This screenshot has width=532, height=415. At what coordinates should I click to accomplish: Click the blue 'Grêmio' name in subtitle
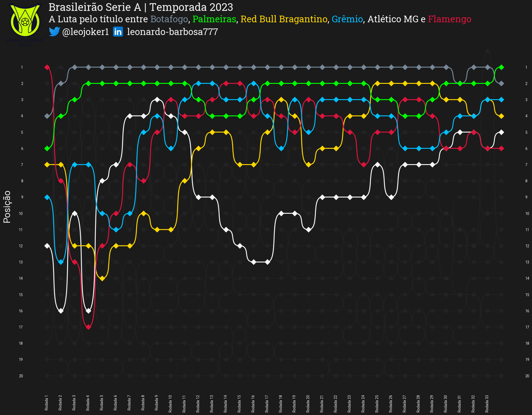tap(347, 19)
